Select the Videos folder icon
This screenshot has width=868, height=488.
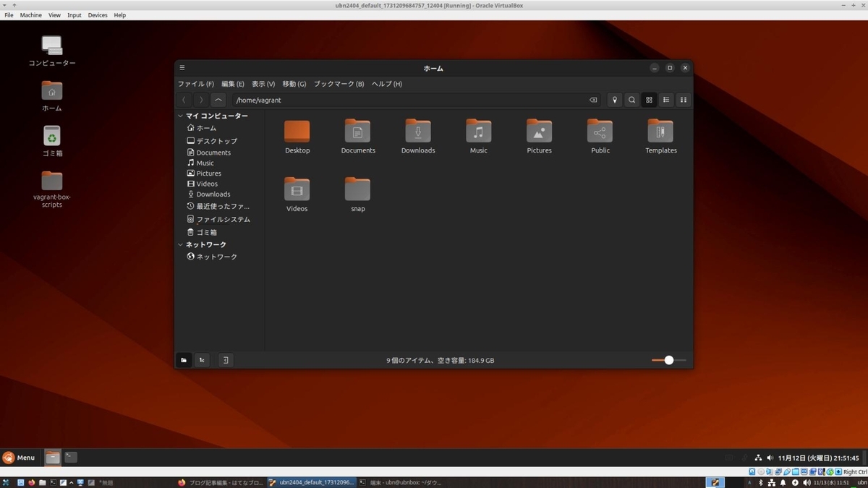click(x=297, y=189)
